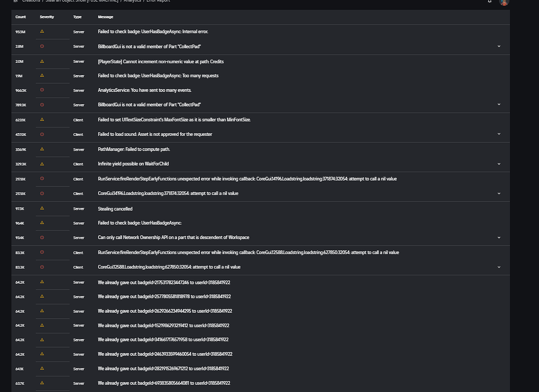This screenshot has height=392, width=539.
Task: Sort by the Severity column header
Action: tap(47, 17)
